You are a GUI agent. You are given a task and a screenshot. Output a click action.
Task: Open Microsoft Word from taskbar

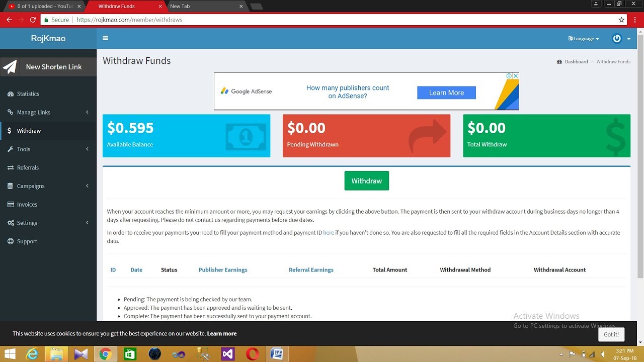277,354
